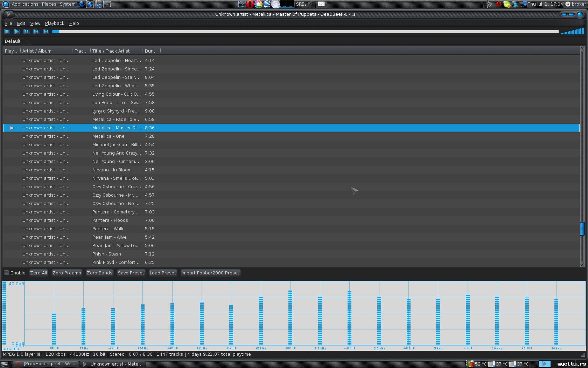
Task: Launch the terminal from top panel
Action: (x=107, y=4)
